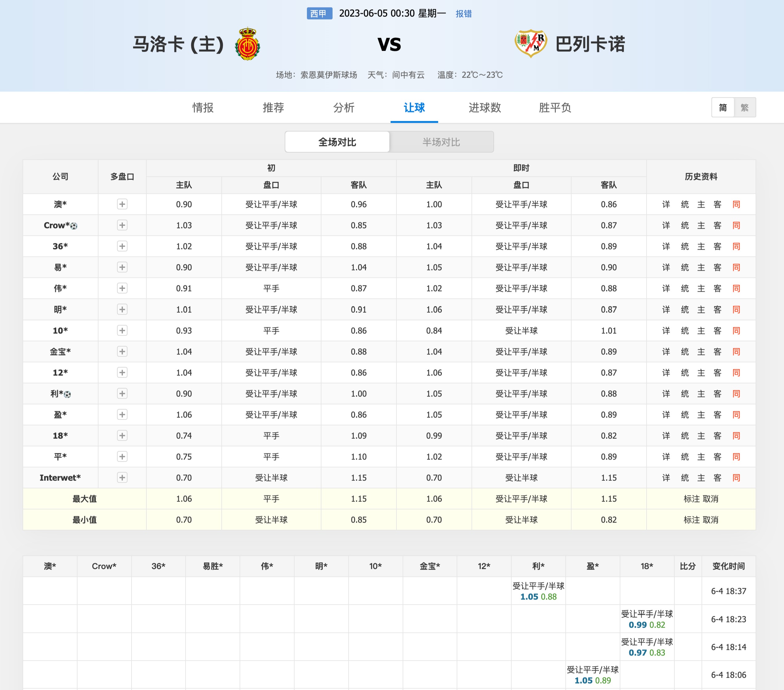Click 标注 in the 最大值 row
The width and height of the screenshot is (784, 690).
click(x=692, y=498)
